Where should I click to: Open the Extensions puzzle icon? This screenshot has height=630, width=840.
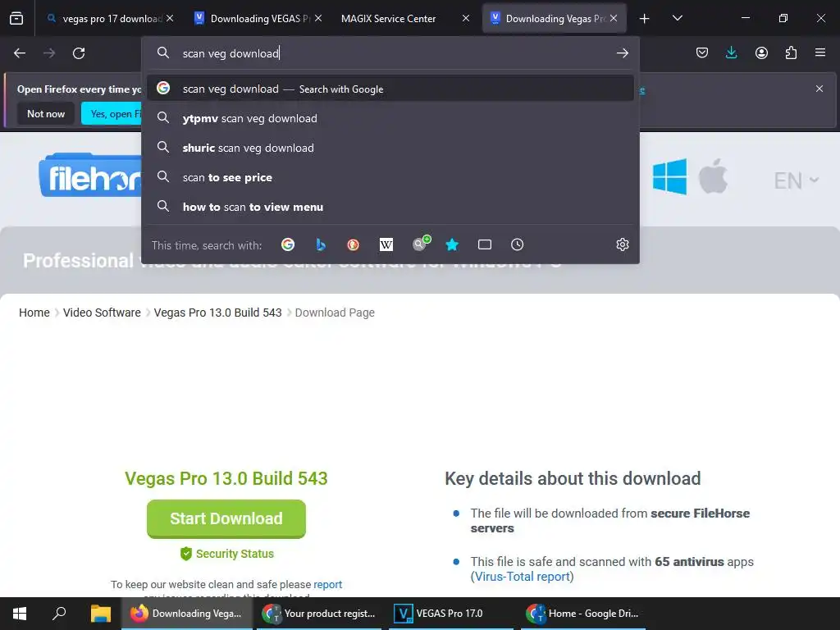point(791,52)
